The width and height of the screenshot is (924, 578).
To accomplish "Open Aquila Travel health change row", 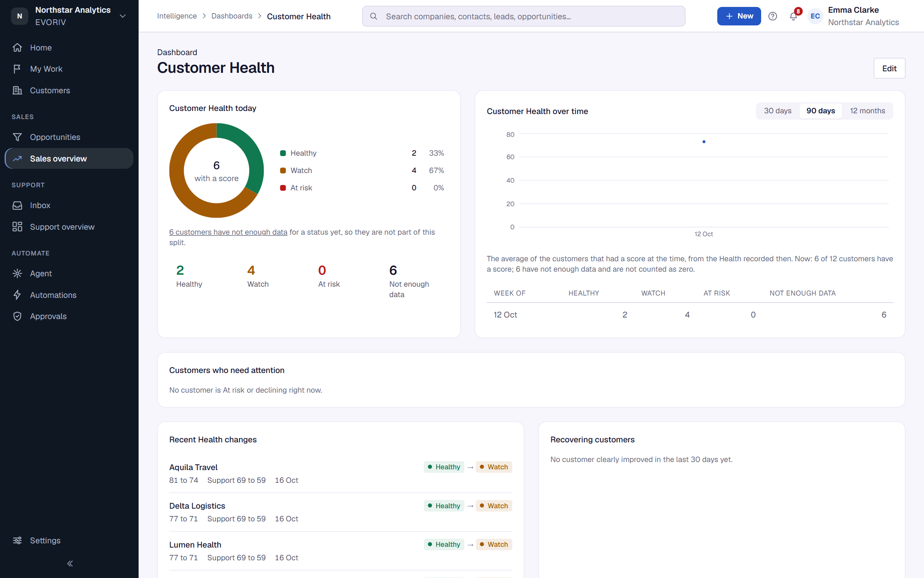I will pos(341,474).
